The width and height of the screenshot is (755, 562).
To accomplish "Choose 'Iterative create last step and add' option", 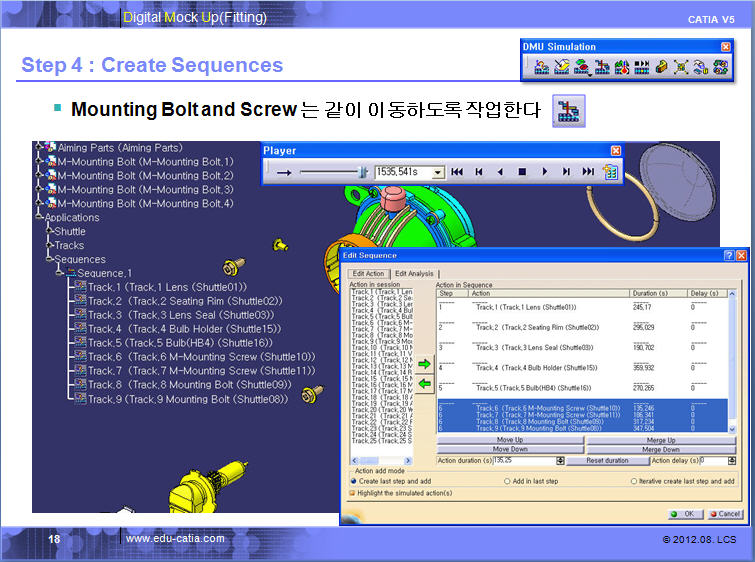I will click(634, 481).
